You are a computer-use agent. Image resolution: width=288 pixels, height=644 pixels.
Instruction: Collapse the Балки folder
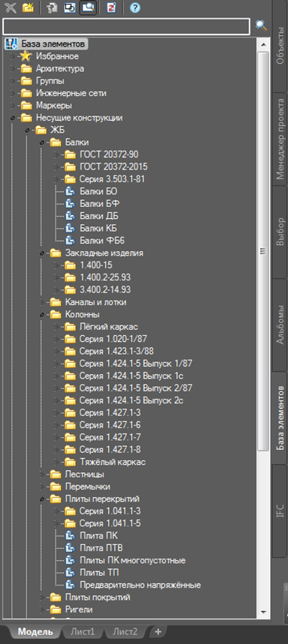click(x=42, y=142)
